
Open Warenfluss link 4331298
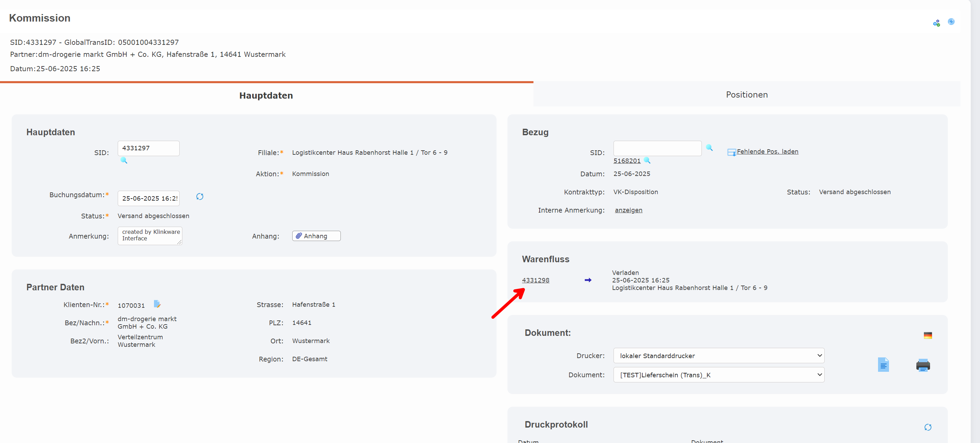[x=535, y=280]
